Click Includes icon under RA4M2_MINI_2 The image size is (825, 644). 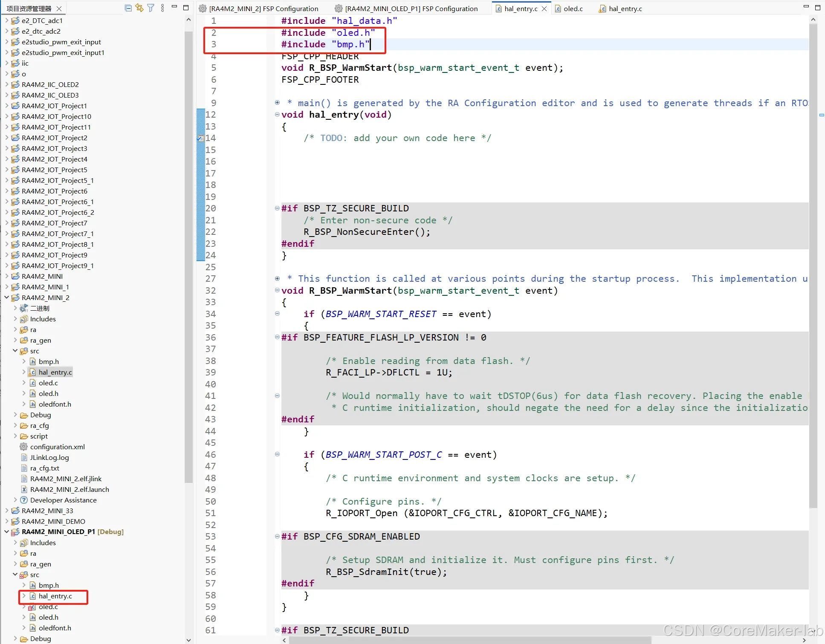point(24,319)
